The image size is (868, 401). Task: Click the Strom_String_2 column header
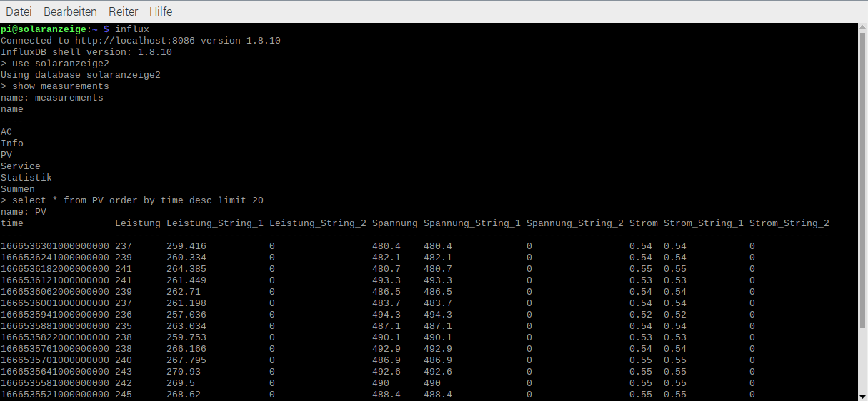(x=789, y=223)
